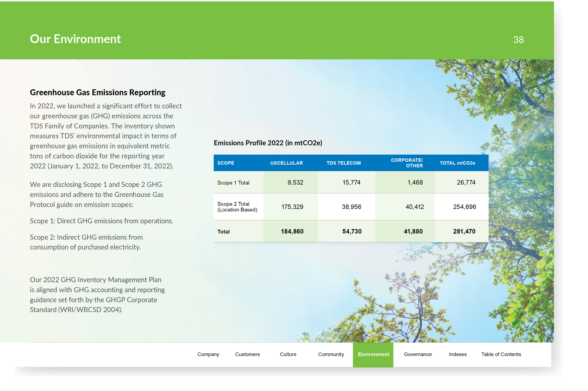Go to the Customers section

pyautogui.click(x=247, y=354)
